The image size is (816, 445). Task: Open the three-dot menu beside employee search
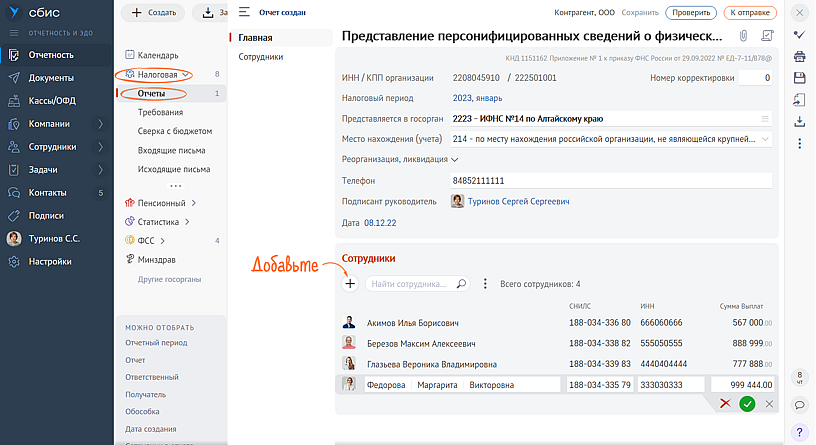pyautogui.click(x=485, y=284)
